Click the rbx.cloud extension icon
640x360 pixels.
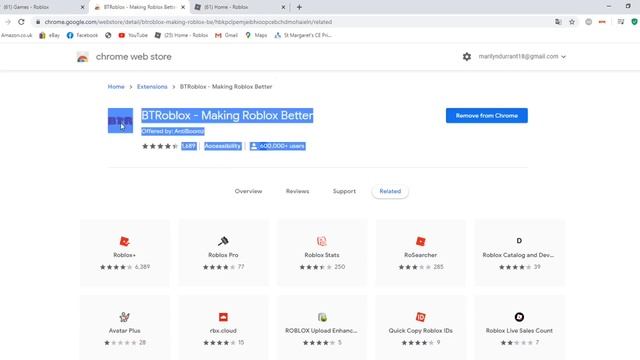click(x=223, y=317)
